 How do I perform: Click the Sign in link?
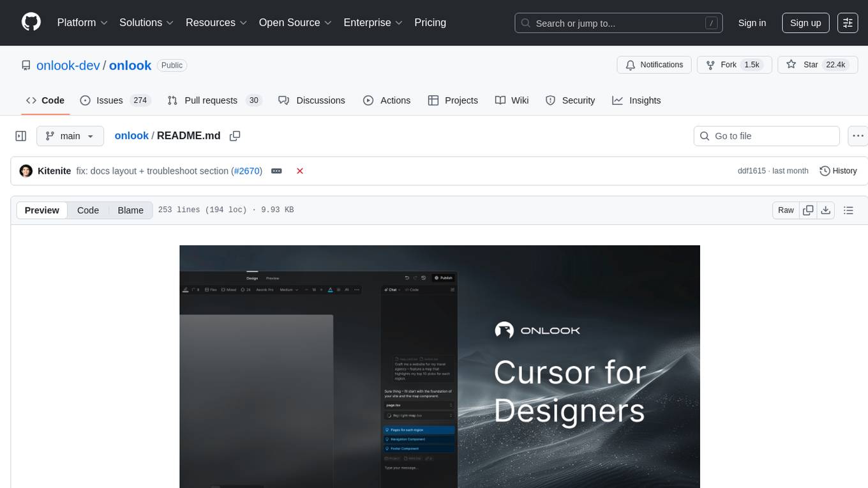pyautogui.click(x=752, y=23)
